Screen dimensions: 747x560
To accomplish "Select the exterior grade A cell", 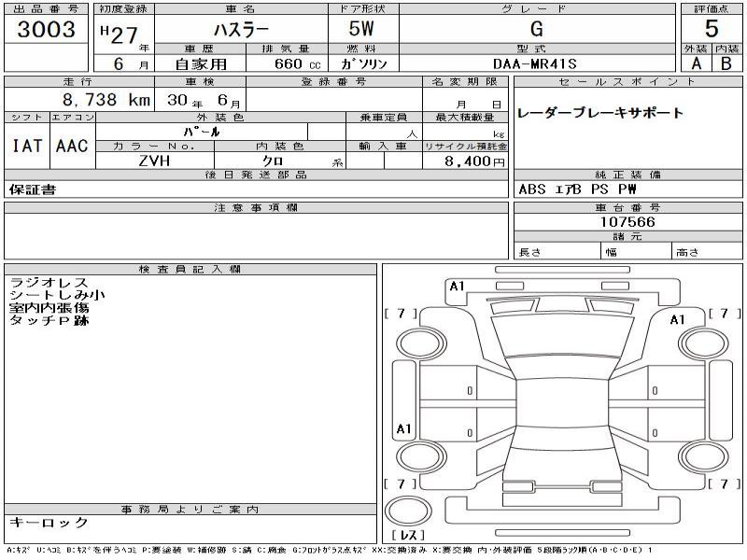I will pos(696,63).
